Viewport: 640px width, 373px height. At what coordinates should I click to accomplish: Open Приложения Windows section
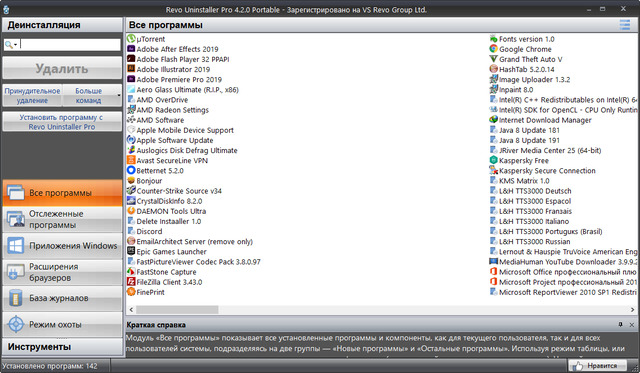pyautogui.click(x=62, y=246)
